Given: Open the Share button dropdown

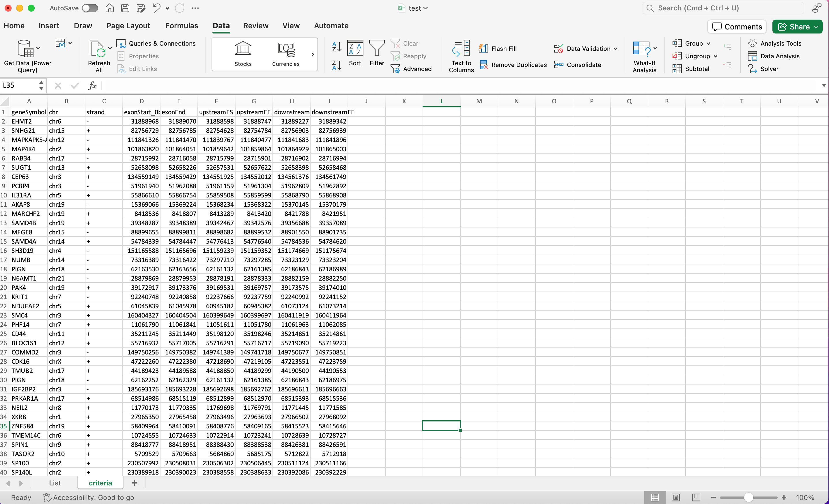Looking at the screenshot, I should 817,27.
